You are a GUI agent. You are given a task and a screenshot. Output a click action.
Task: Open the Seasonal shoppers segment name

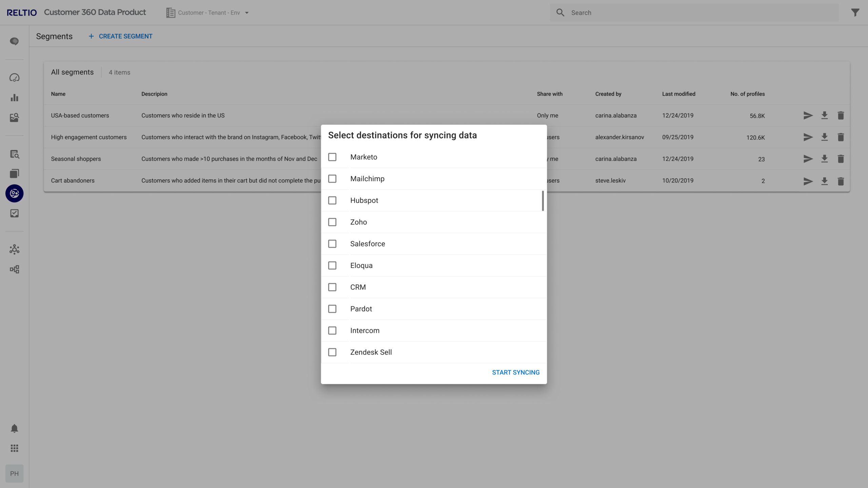pyautogui.click(x=76, y=159)
